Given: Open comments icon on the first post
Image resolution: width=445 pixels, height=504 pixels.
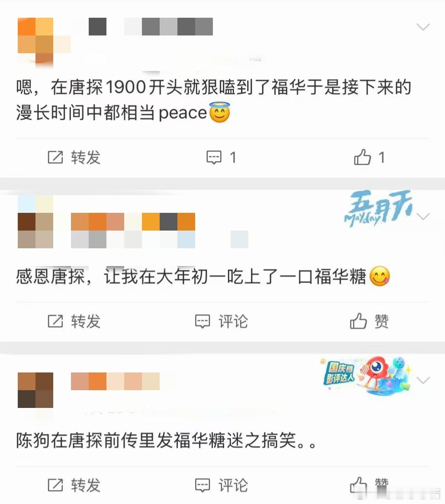Looking at the screenshot, I should (214, 157).
